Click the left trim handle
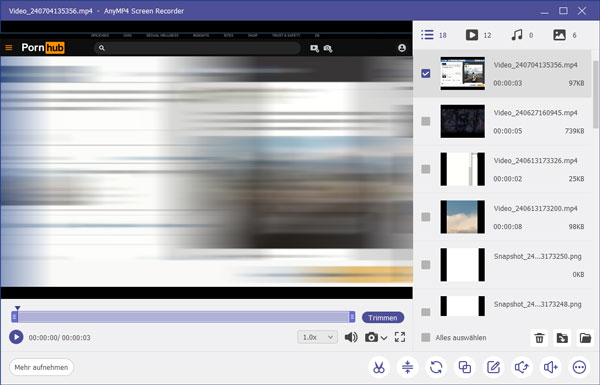 pos(15,316)
